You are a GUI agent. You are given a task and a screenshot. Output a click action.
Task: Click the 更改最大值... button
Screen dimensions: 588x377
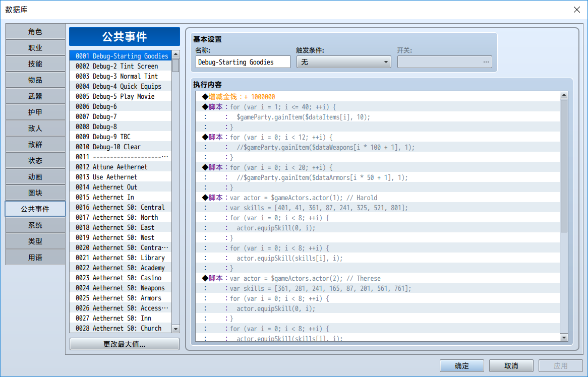tap(125, 344)
